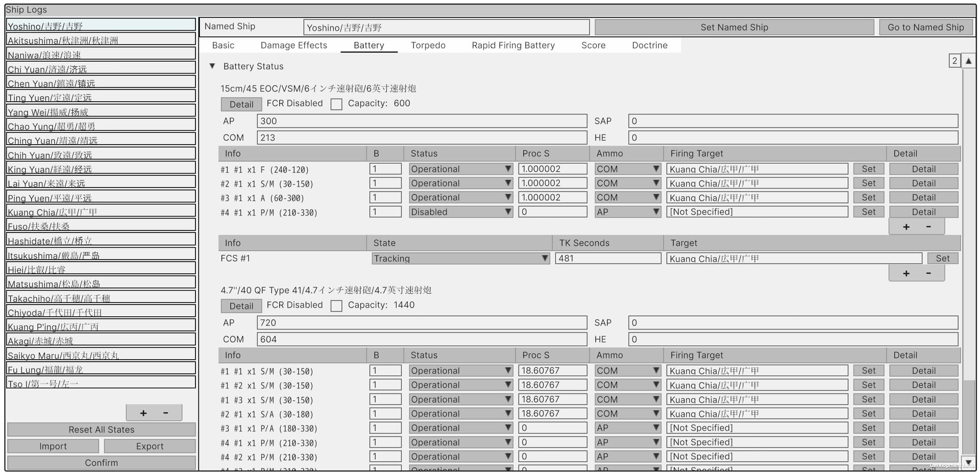
Task: Add a mount with plus under 15cm battery table
Action: 906,227
